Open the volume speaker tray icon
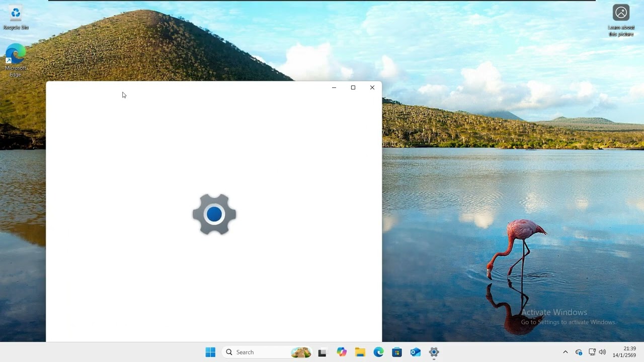Image resolution: width=644 pixels, height=362 pixels. pyautogui.click(x=602, y=352)
